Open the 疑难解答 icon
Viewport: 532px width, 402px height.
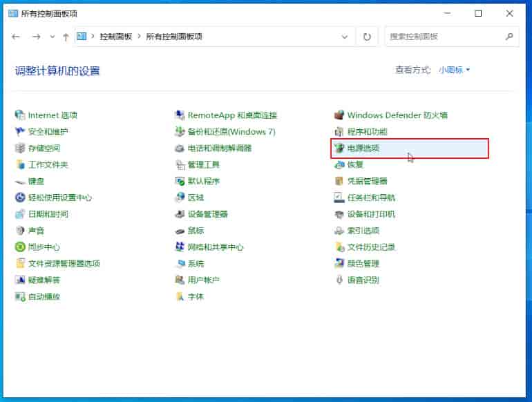(20, 280)
